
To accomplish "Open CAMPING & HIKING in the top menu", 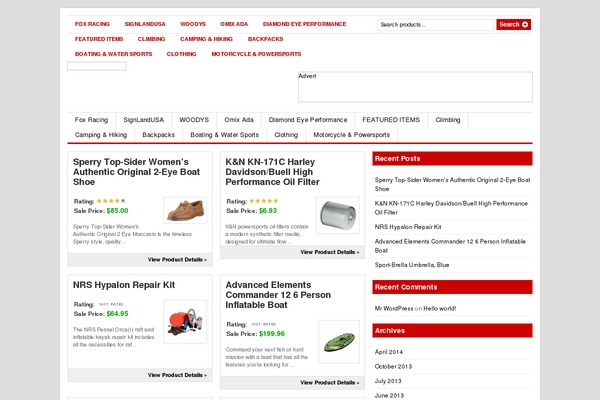I will click(x=206, y=39).
